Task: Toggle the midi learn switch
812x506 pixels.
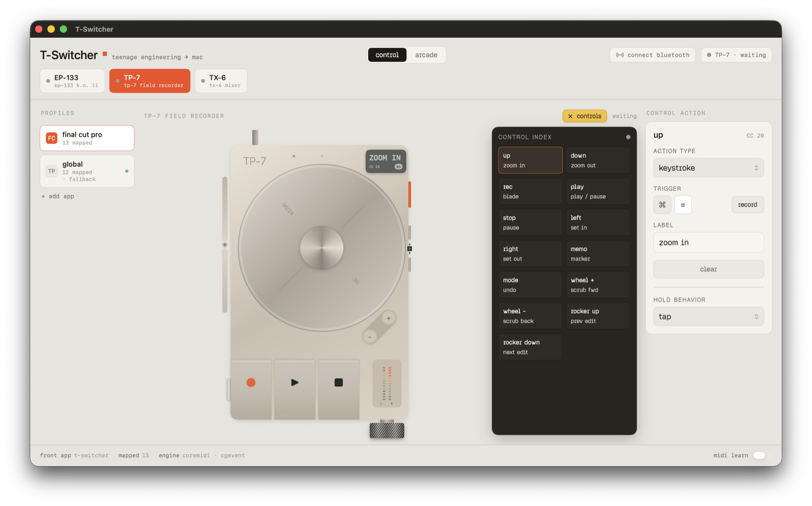Action: 760,455
